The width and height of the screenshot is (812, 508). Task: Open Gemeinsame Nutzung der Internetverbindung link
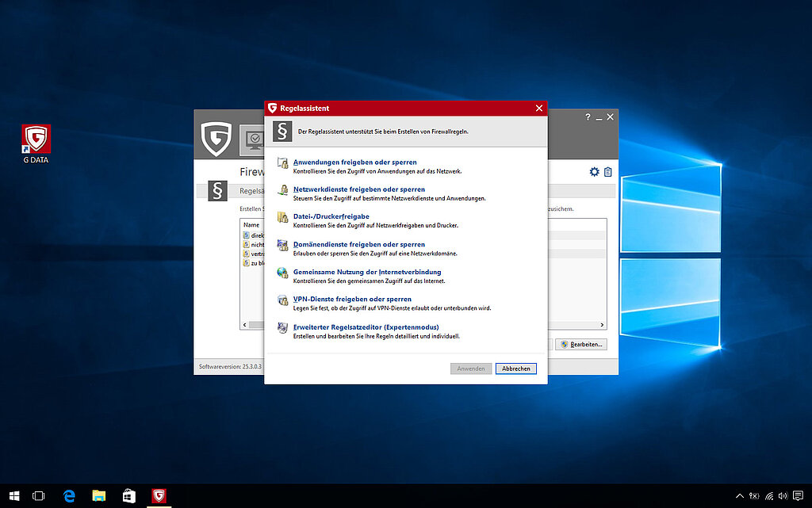tap(367, 272)
